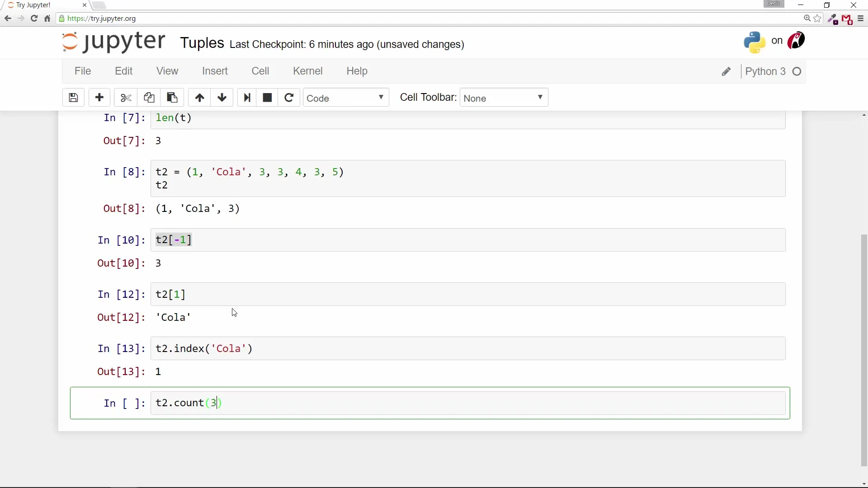The height and width of the screenshot is (488, 868).
Task: Reload the browser page
Action: coord(34,19)
